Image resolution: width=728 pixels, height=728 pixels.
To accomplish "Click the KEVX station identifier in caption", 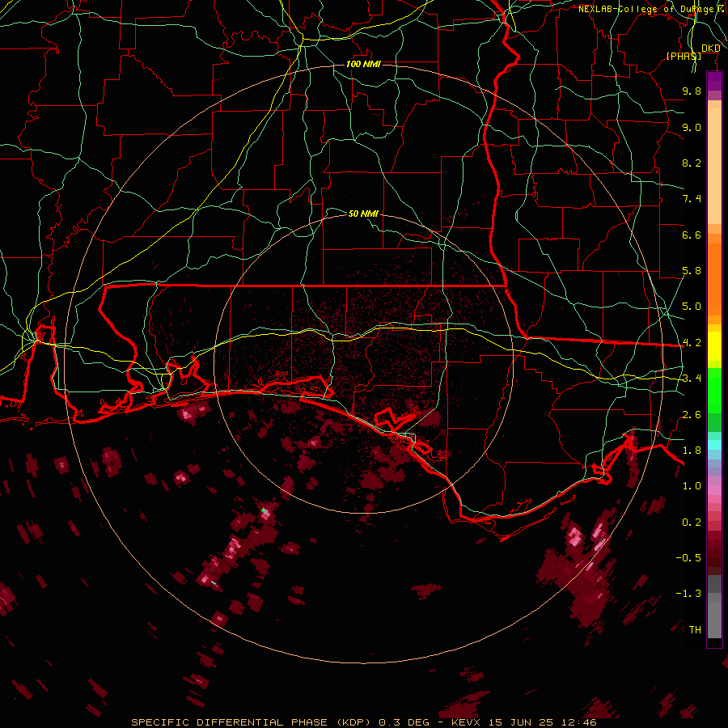I will (466, 722).
